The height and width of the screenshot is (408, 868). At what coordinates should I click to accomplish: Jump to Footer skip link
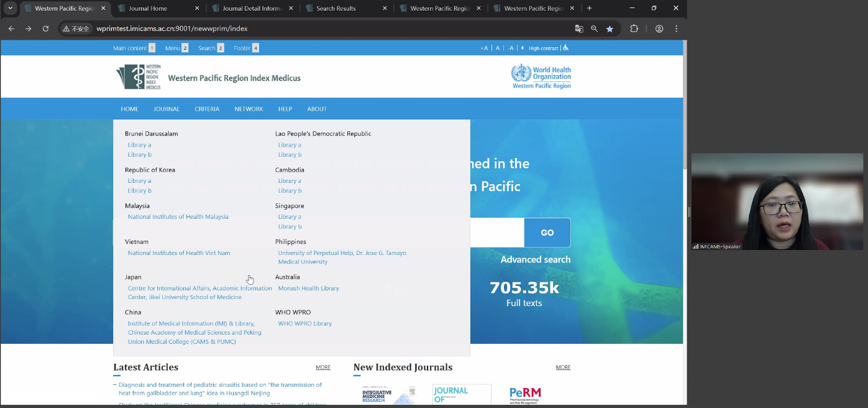point(246,48)
